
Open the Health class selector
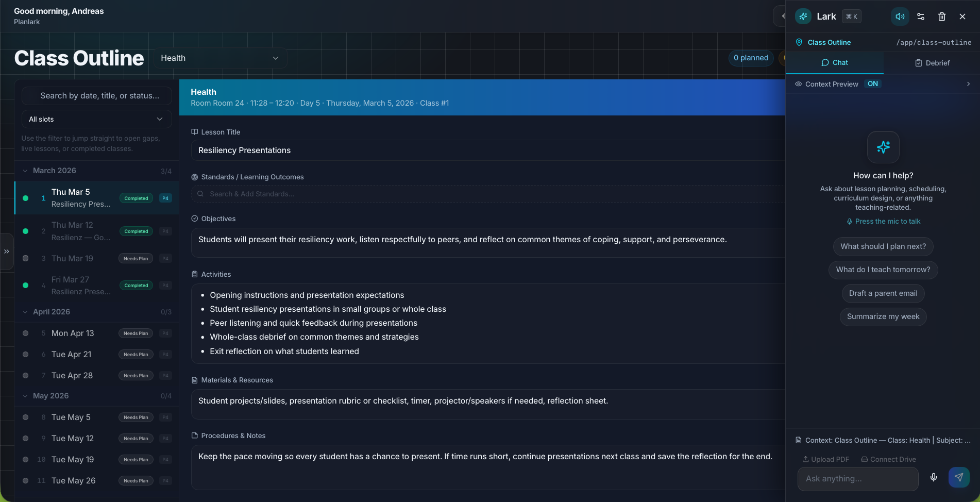[x=220, y=58]
